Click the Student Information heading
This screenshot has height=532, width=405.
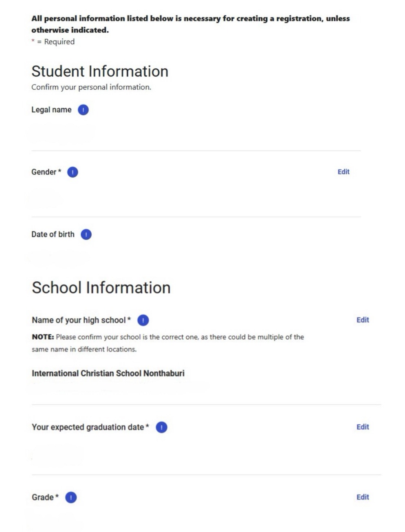pyautogui.click(x=100, y=71)
